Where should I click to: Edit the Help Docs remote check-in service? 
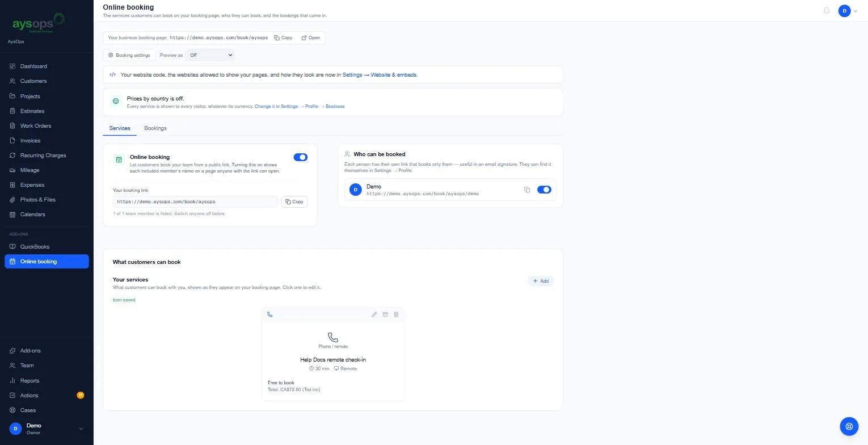point(374,314)
